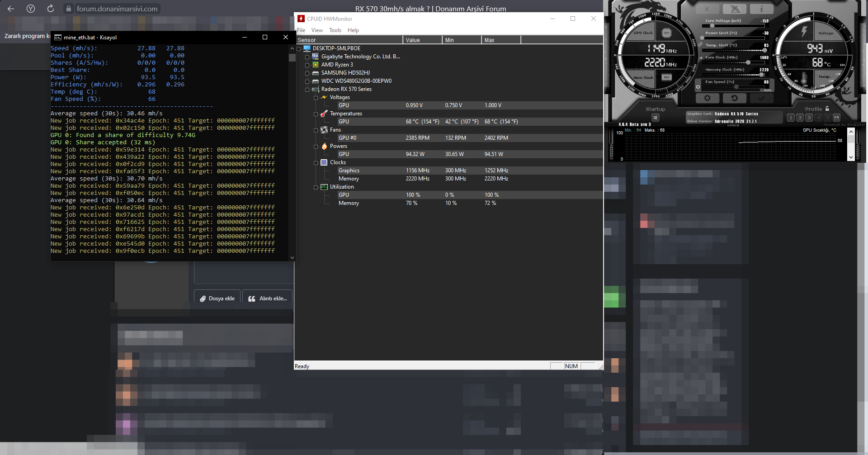Screen dimensions: 868x455
Task: Click the Max column header
Action: click(x=501, y=40)
